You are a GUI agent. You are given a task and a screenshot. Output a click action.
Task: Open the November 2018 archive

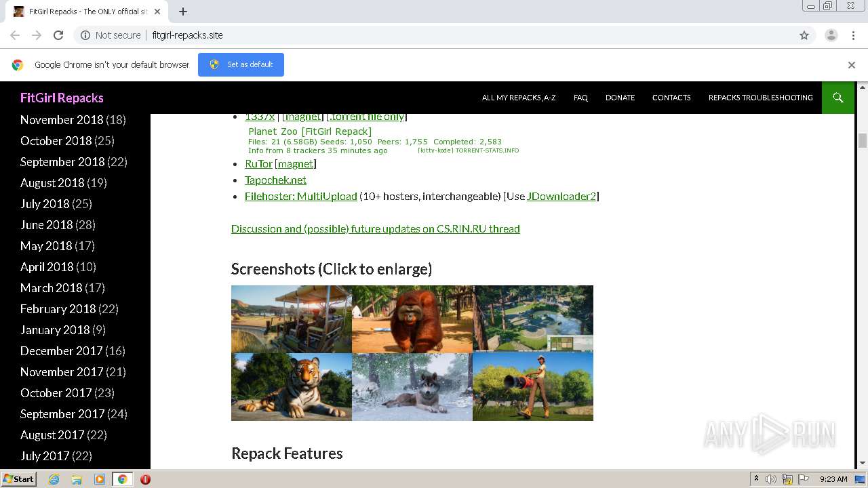coord(62,119)
